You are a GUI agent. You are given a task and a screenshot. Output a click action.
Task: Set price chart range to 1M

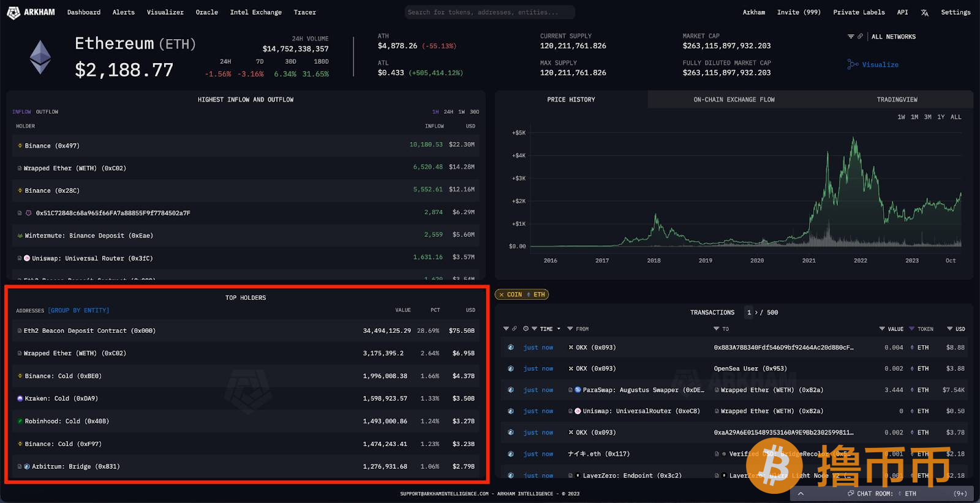[914, 117]
